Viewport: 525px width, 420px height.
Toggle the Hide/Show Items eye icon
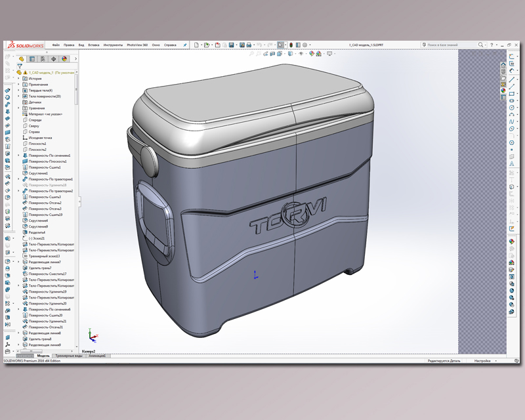point(301,54)
